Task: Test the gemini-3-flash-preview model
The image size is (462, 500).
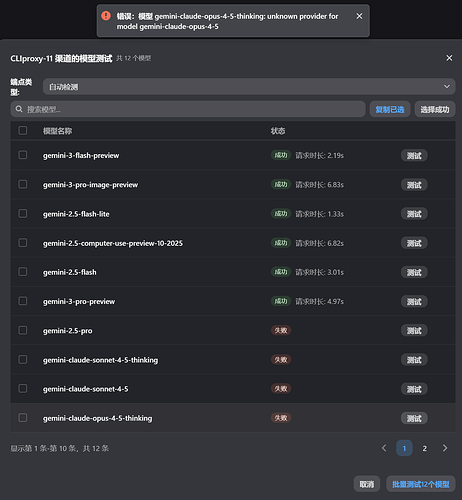Action: tap(414, 155)
